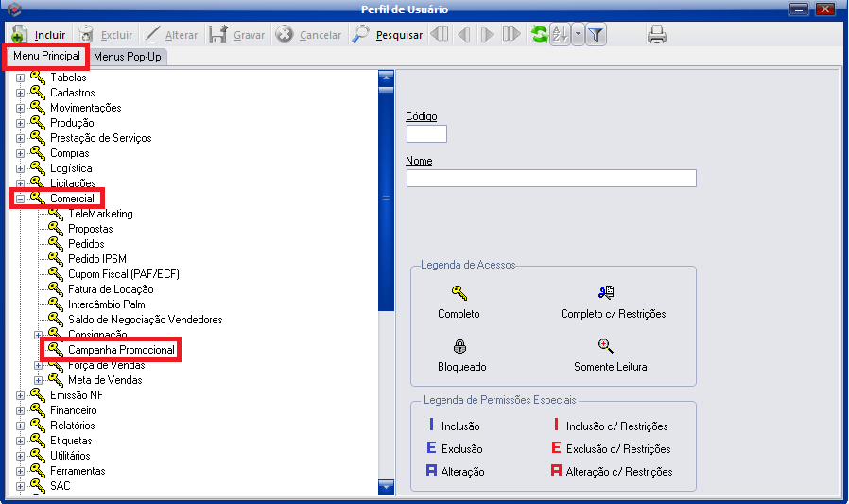Jump to the last record arrow

point(511,35)
